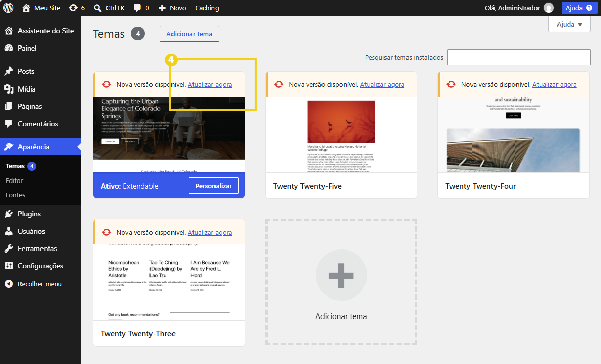Click the update icon on Twenty Twenty-Four notice

[451, 84]
